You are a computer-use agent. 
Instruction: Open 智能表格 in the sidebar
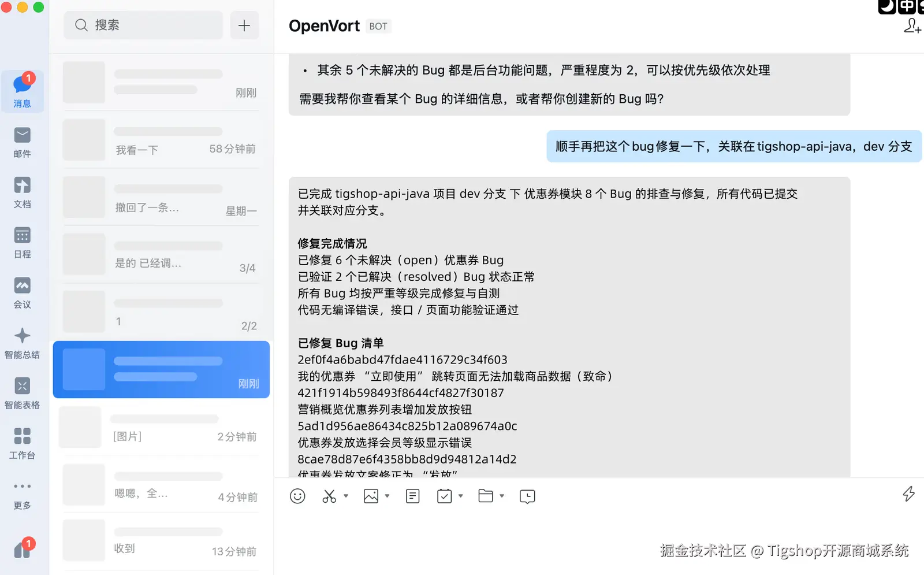point(22,394)
